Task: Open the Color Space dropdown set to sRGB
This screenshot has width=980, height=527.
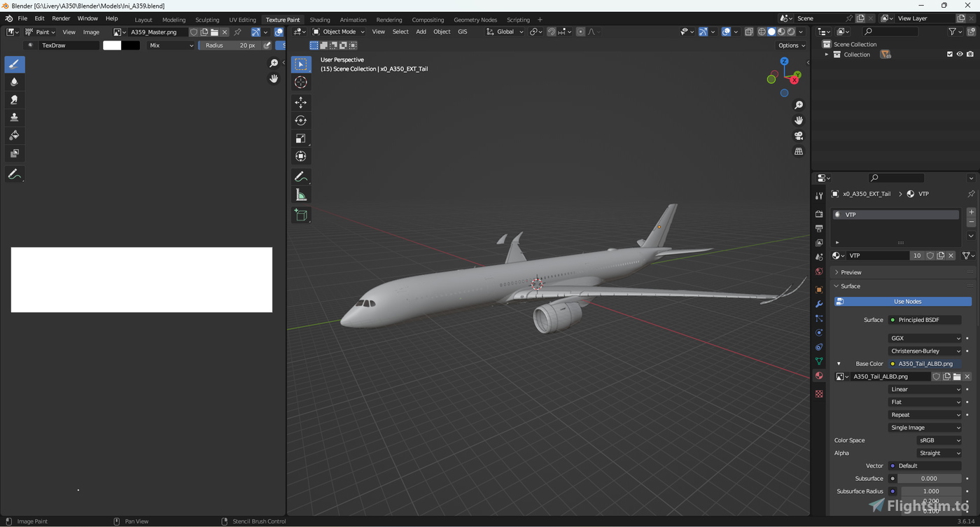Action: (x=939, y=440)
